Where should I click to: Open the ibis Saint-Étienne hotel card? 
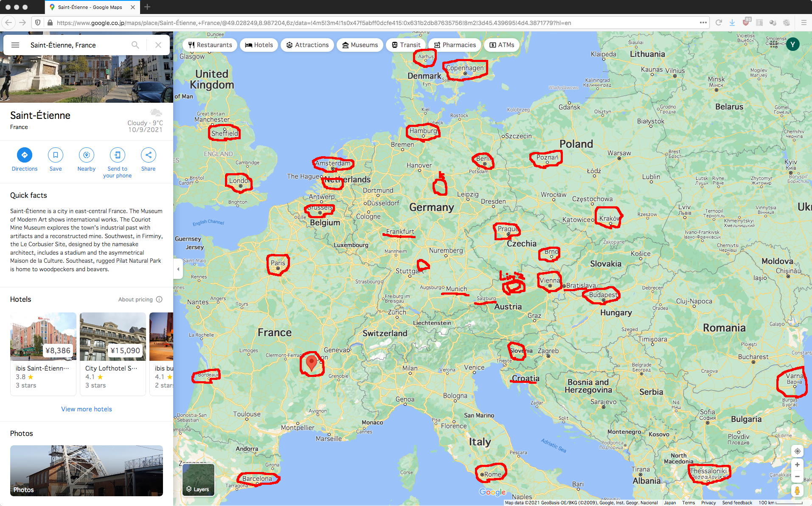click(43, 354)
